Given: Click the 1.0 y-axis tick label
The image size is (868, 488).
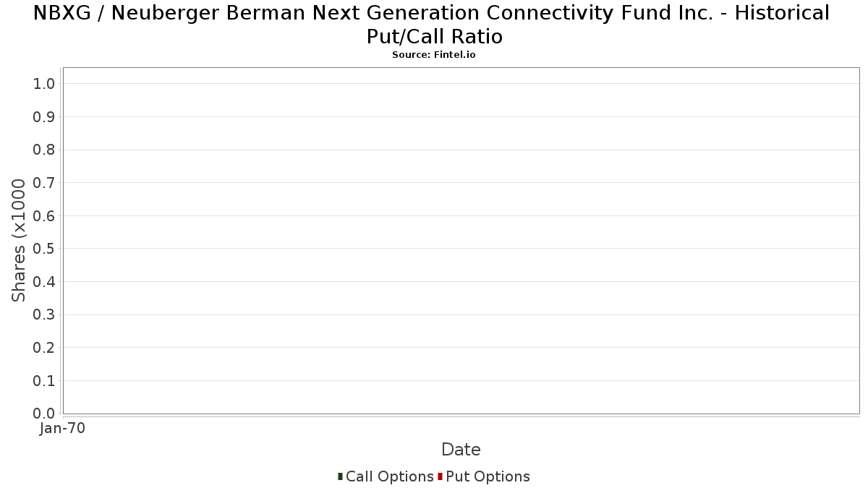Looking at the screenshot, I should pyautogui.click(x=44, y=84).
